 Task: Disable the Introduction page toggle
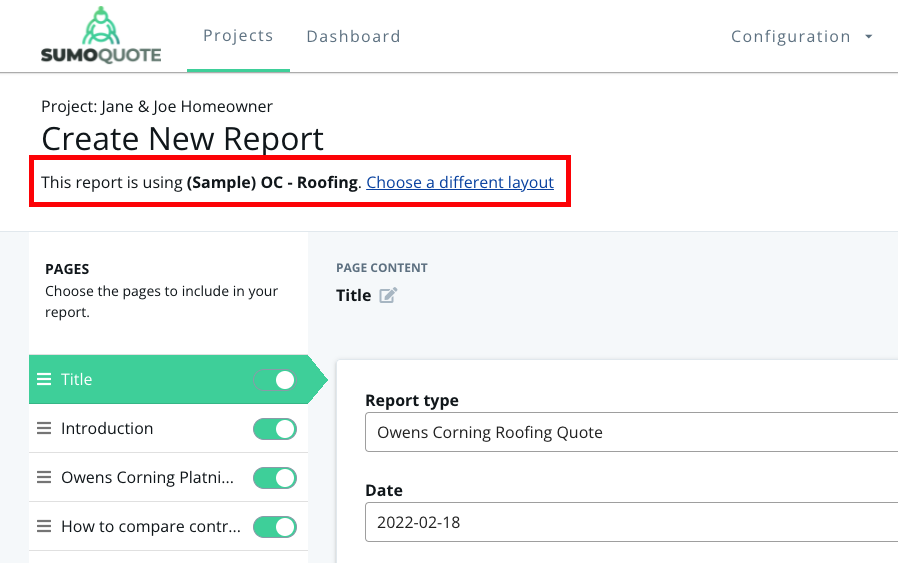[275, 429]
